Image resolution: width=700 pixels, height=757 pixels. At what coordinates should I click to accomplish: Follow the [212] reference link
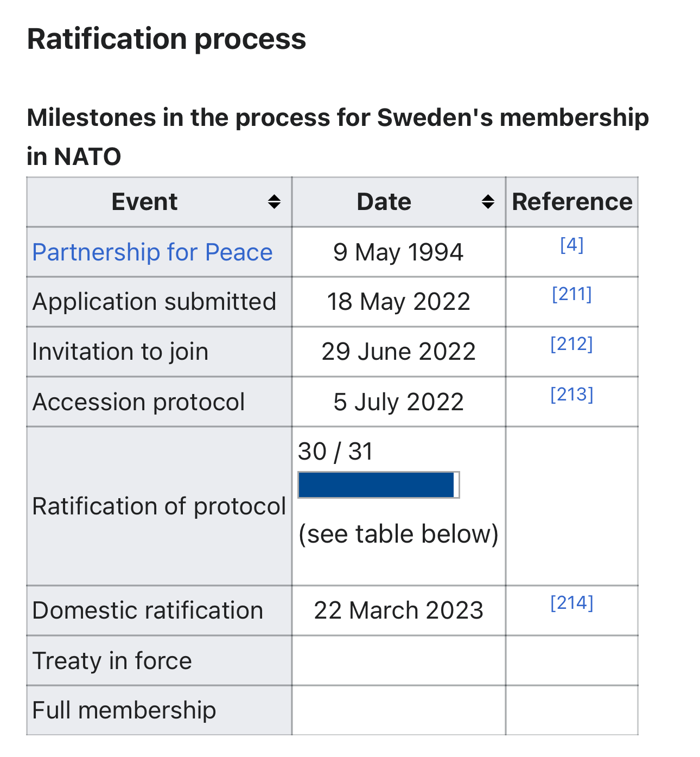[x=571, y=344]
